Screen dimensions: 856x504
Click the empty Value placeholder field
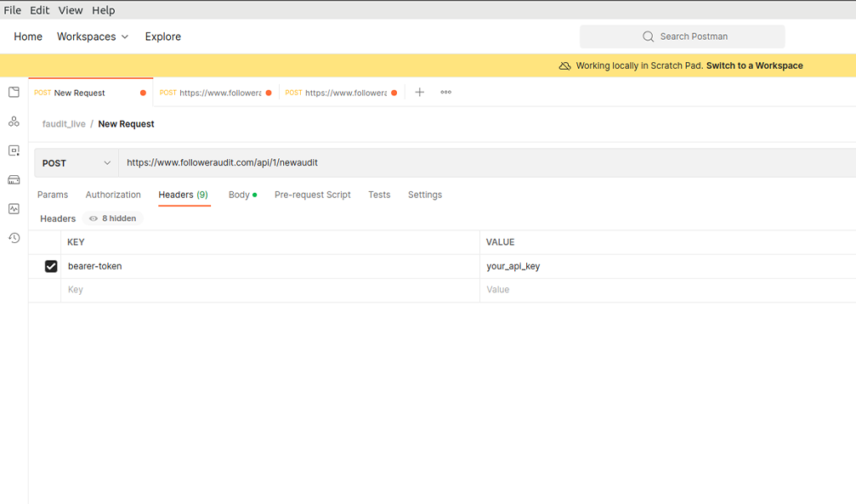click(668, 290)
